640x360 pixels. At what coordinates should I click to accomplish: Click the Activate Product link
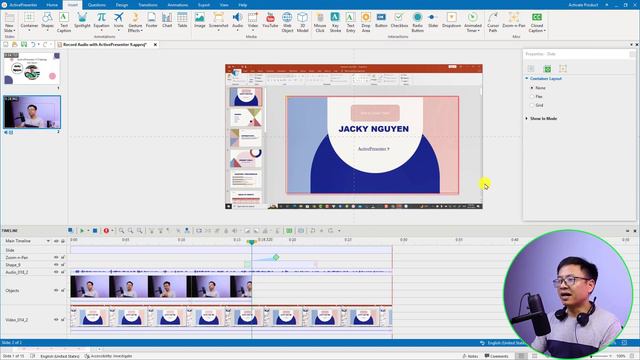(583, 5)
